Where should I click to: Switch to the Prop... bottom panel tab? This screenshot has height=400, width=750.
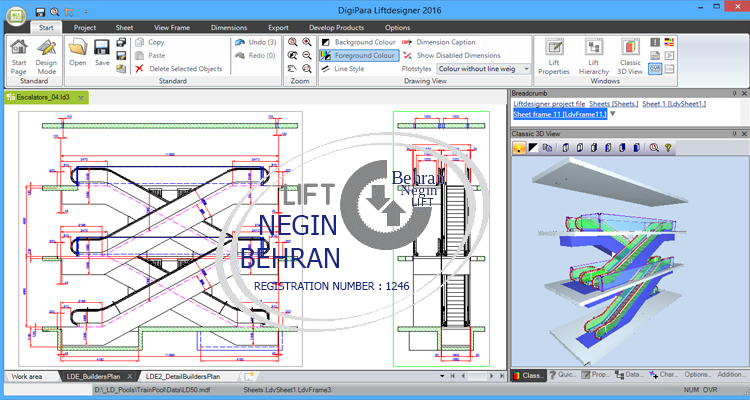(596, 375)
